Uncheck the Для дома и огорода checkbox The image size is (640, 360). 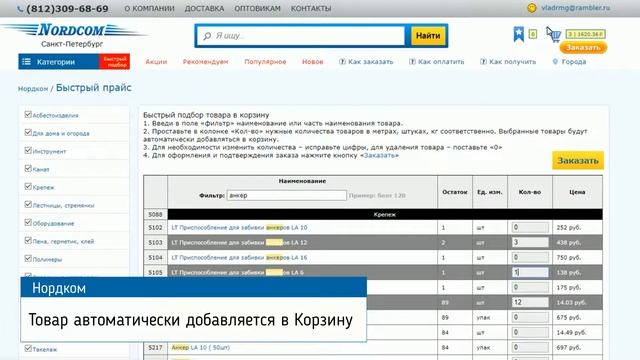(x=28, y=132)
